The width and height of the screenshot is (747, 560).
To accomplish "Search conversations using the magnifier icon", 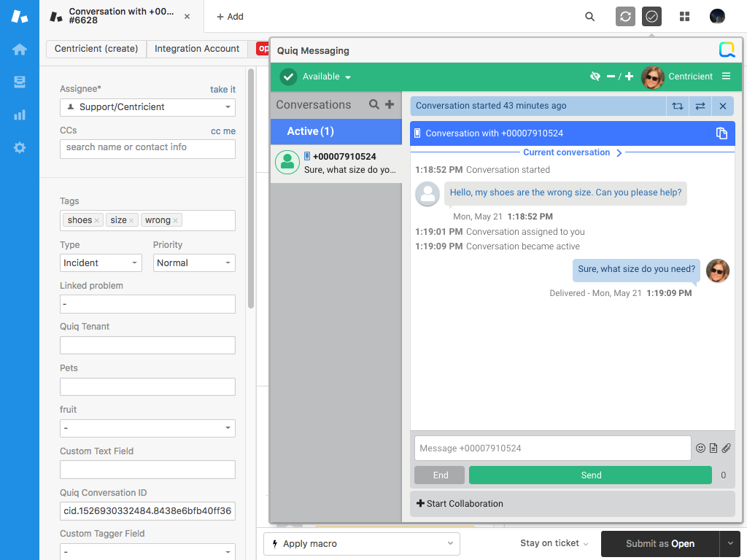I will (374, 104).
